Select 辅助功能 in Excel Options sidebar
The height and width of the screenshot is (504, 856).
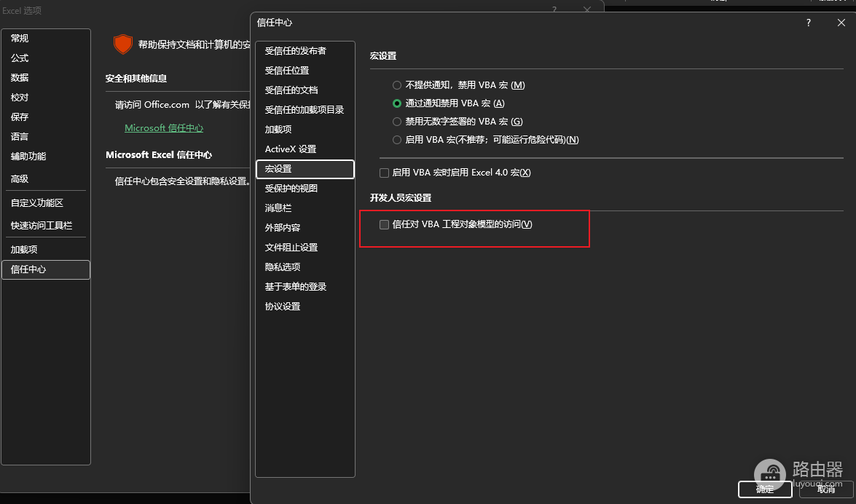click(x=46, y=156)
